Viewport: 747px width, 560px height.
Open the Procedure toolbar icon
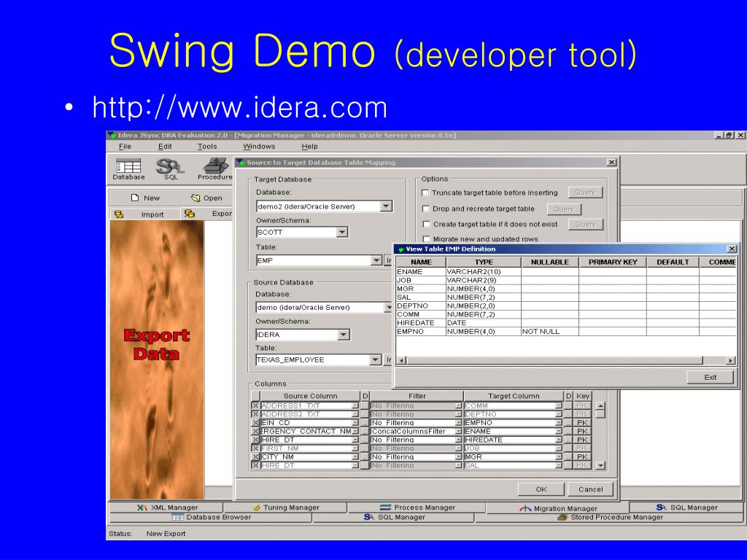(215, 169)
